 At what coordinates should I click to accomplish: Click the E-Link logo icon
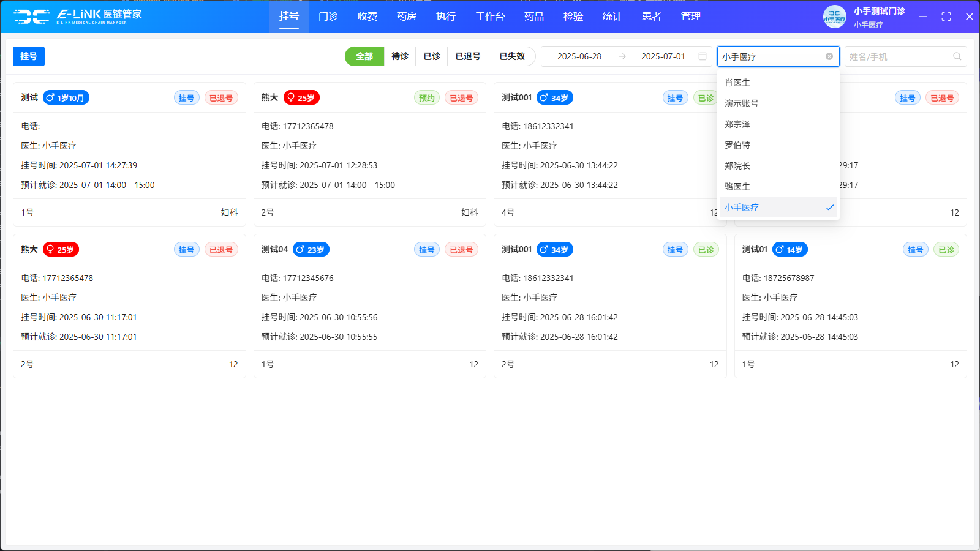click(x=32, y=17)
